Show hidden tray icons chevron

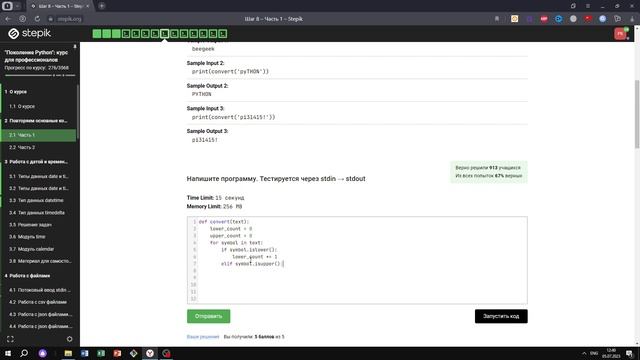[x=584, y=353]
